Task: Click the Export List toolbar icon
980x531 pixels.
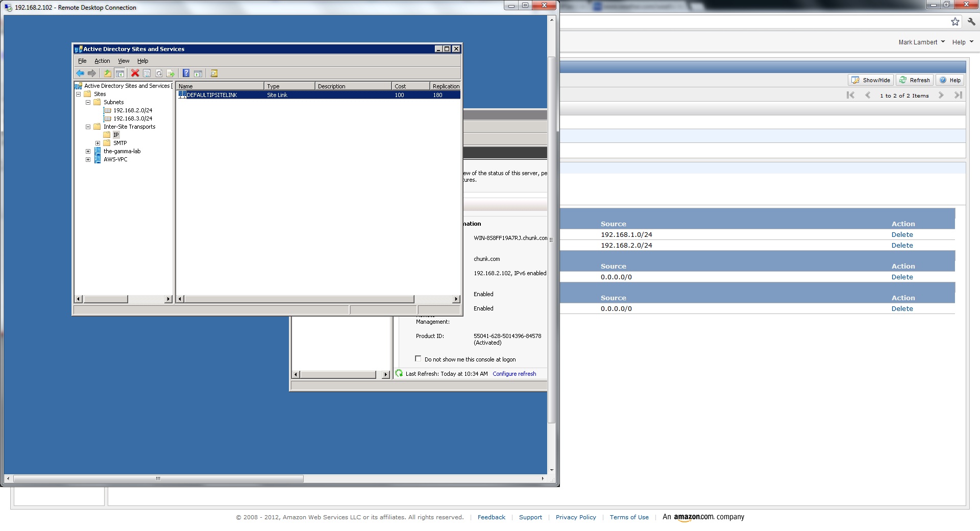Action: click(x=170, y=74)
